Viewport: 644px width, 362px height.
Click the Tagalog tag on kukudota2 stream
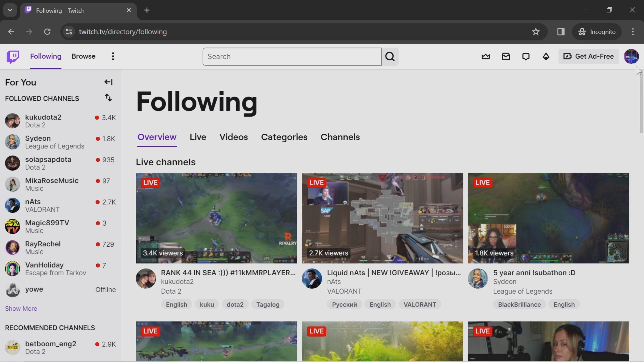click(267, 305)
